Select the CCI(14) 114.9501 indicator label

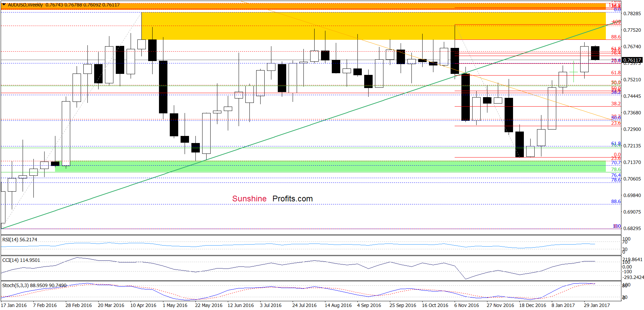click(x=21, y=260)
